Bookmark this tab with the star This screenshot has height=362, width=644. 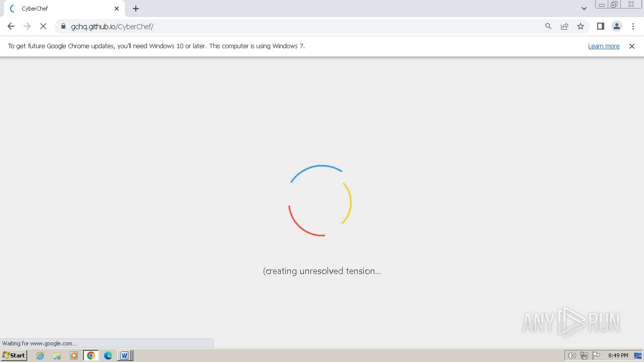pos(581,26)
